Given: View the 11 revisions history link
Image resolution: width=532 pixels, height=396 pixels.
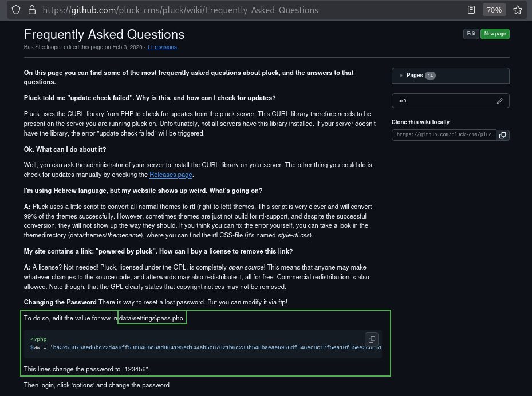Looking at the screenshot, I should 162,47.
